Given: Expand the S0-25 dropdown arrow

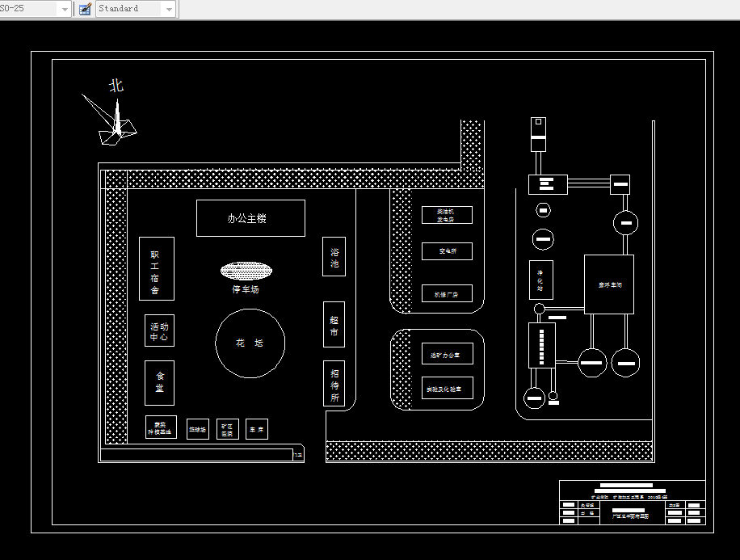Looking at the screenshot, I should pos(64,9).
